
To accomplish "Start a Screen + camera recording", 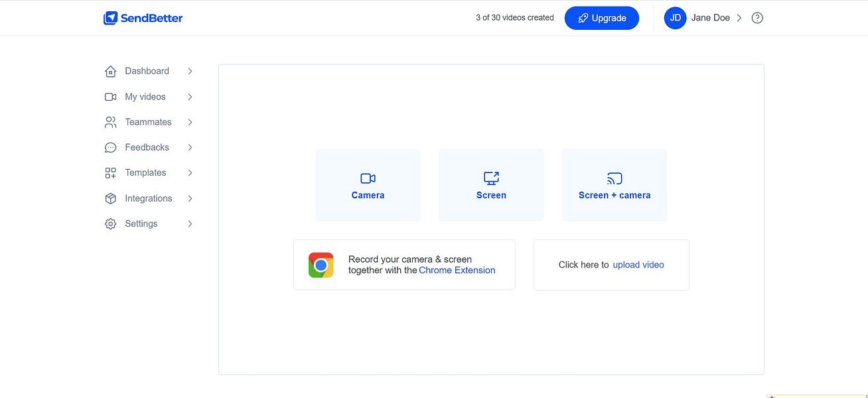I will [x=615, y=185].
